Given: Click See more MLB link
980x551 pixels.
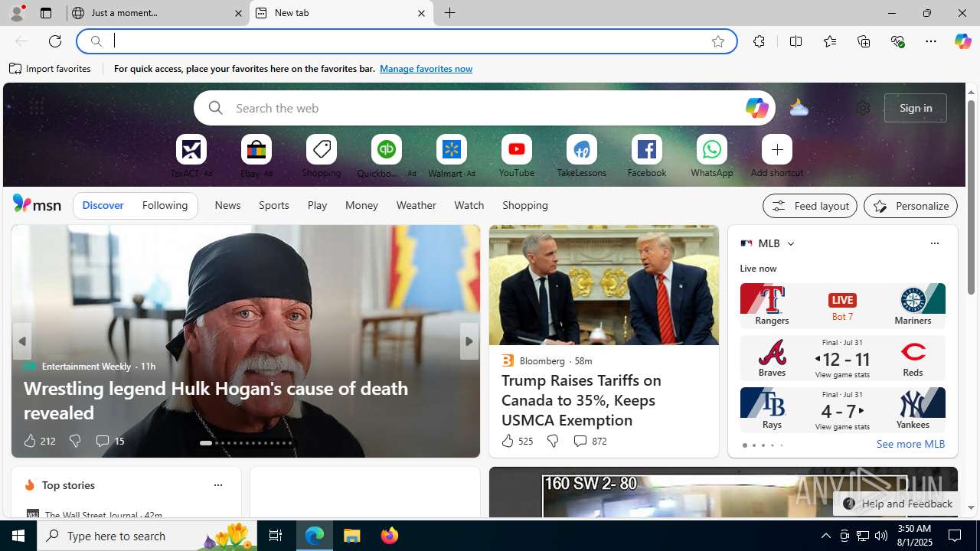Looking at the screenshot, I should 910,444.
